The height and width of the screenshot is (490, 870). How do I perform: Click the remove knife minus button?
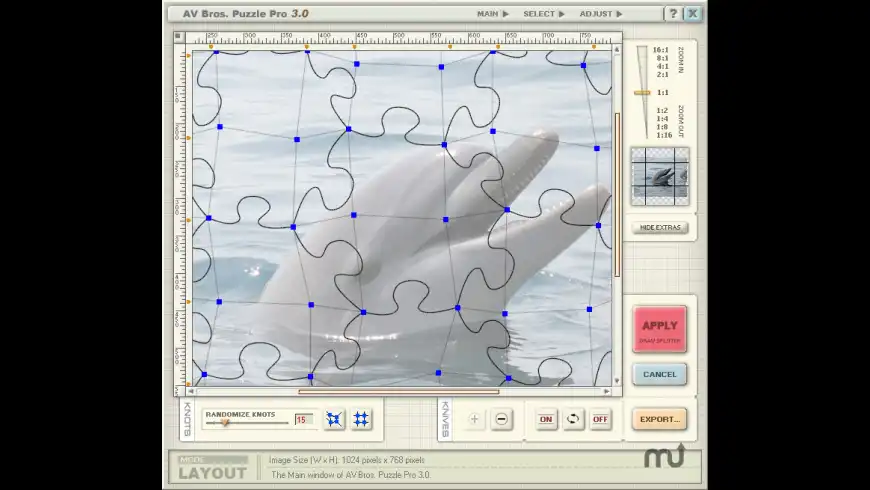coord(502,419)
